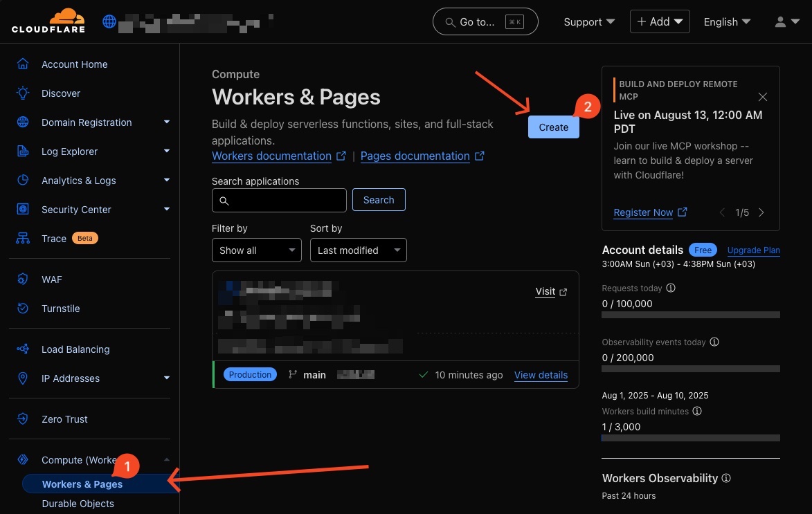Open the Go to... quick search box
This screenshot has width=812, height=514.
[x=485, y=21]
